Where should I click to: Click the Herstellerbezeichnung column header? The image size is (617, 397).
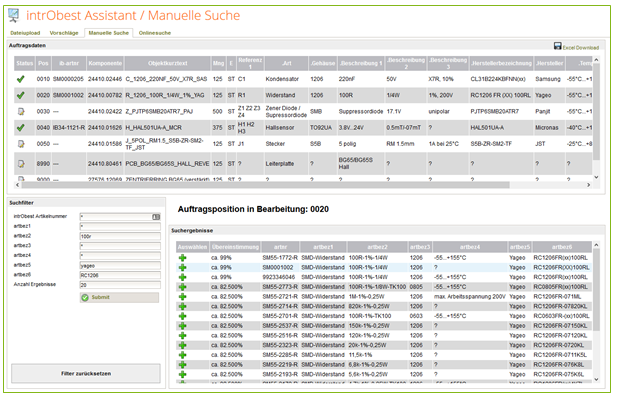coord(501,63)
